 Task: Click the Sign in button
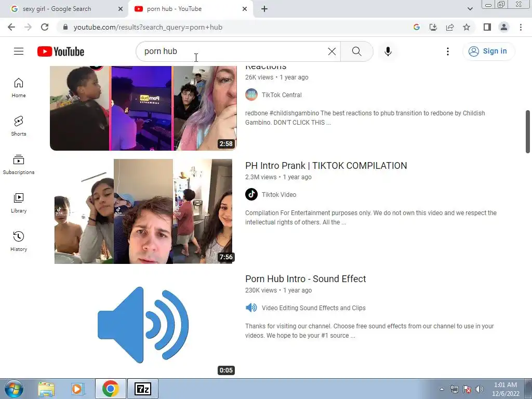pyautogui.click(x=488, y=51)
